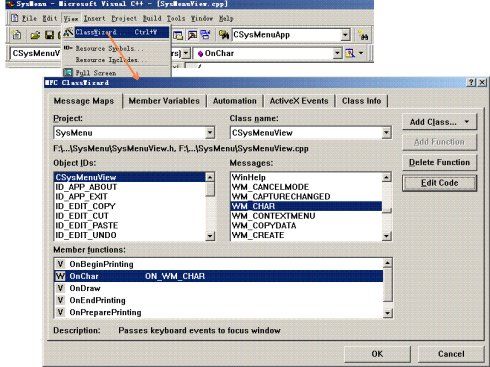Select WM_CAPTURECHANGED in Messages list
Viewport: 490px width, 367px height.
pos(306,197)
